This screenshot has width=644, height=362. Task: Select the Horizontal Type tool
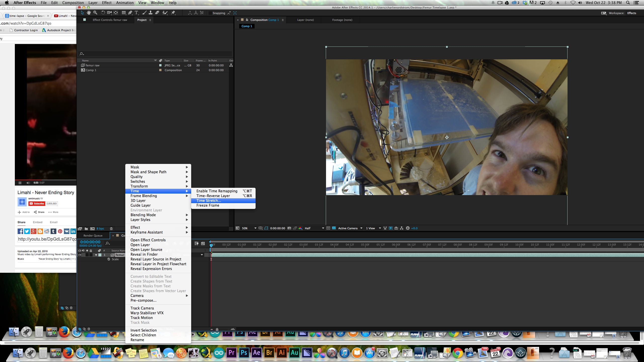(136, 13)
